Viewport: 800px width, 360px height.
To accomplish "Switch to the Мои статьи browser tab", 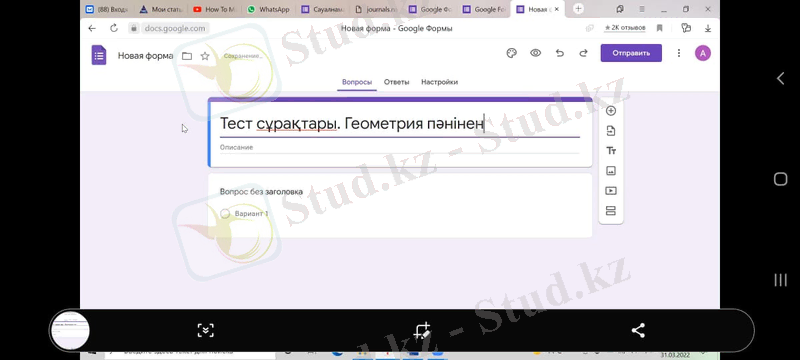I will point(162,9).
